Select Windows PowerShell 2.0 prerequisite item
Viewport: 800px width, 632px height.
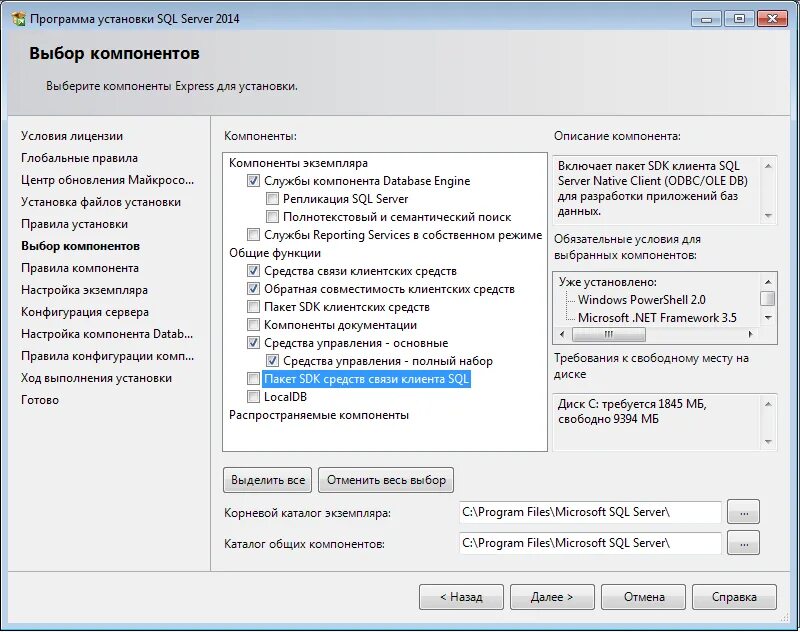tap(642, 300)
